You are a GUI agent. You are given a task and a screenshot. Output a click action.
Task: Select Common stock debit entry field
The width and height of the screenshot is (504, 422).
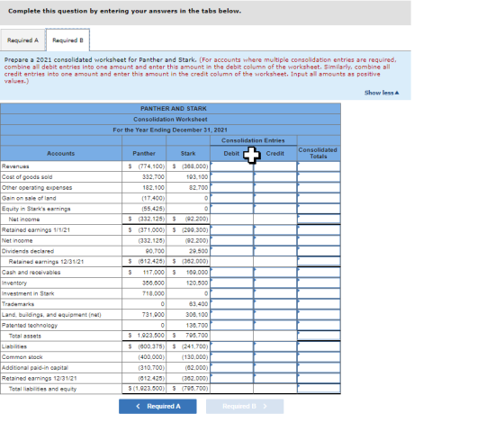click(232, 357)
